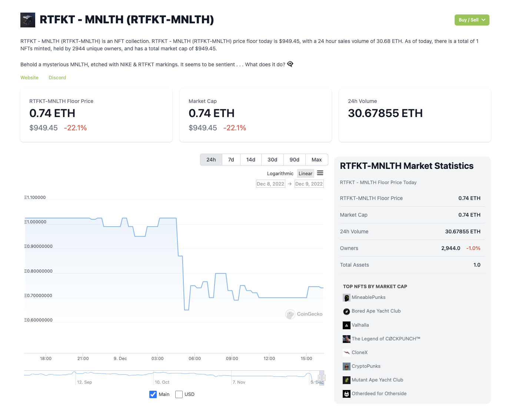Uncheck the Main series checkbox
Screen dimensions: 515x420
point(153,394)
